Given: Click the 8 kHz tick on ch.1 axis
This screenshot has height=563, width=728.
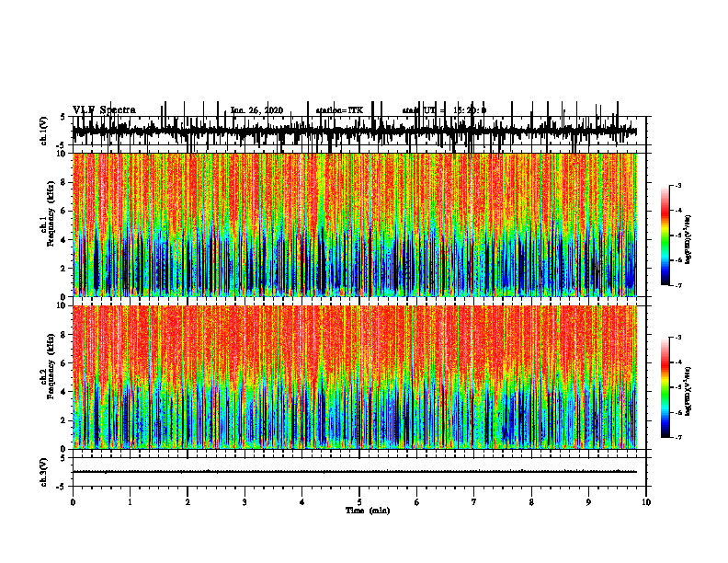Looking at the screenshot, I should (64, 182).
